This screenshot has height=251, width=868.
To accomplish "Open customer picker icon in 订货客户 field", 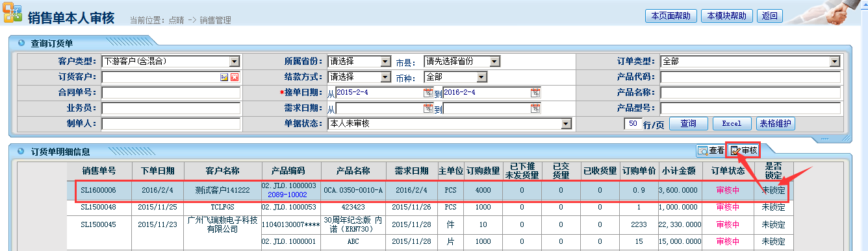I will tap(224, 77).
